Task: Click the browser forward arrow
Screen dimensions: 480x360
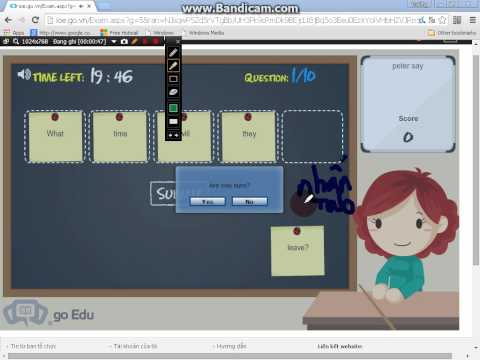Action: 22,20
